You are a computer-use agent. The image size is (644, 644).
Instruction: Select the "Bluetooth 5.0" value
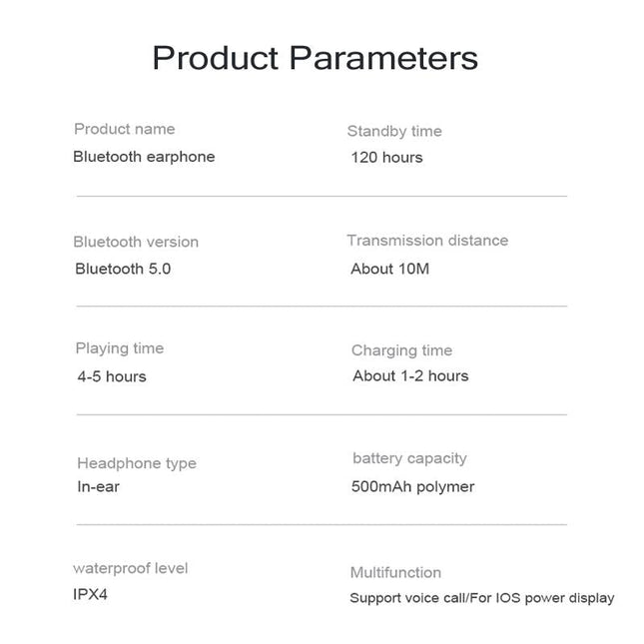click(123, 269)
